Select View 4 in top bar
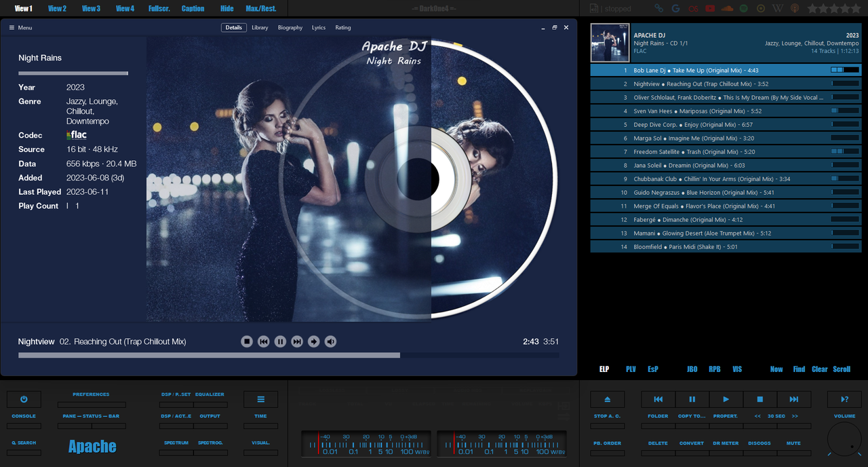Viewport: 868px width, 467px height. [125, 8]
